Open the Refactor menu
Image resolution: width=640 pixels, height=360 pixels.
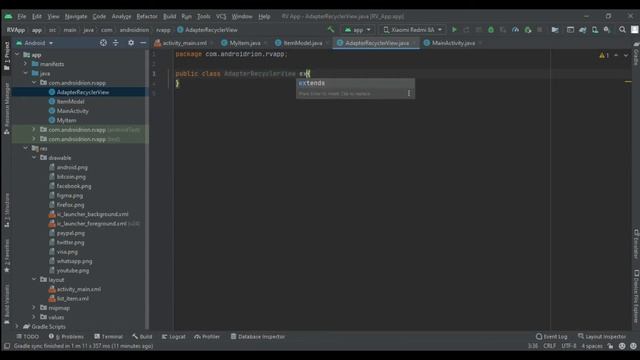click(x=147, y=16)
